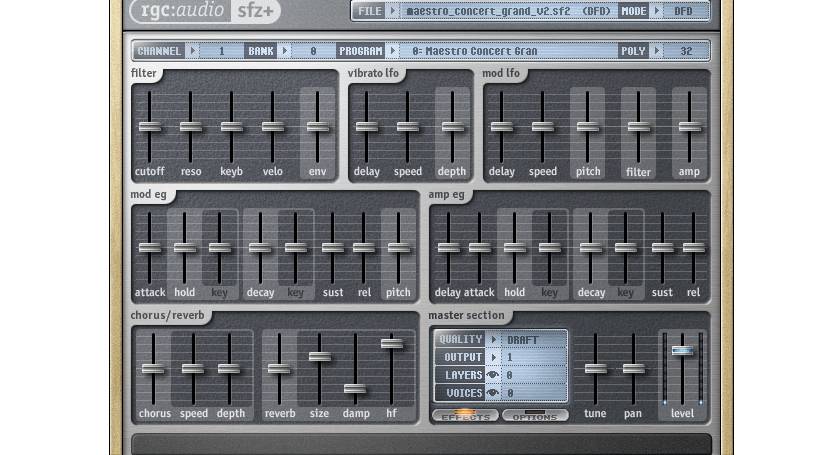Toggle the OPTIONS button
Screen dimensions: 840x455
(x=535, y=415)
